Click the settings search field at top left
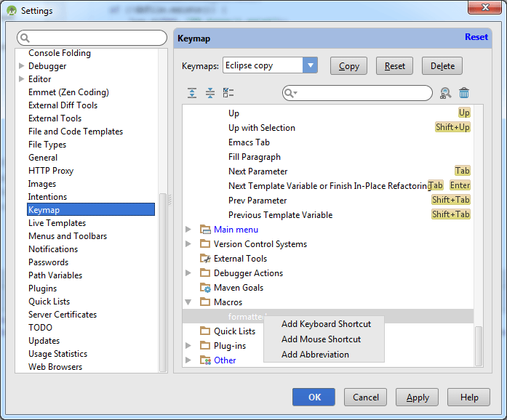This screenshot has width=507, height=420. point(92,38)
